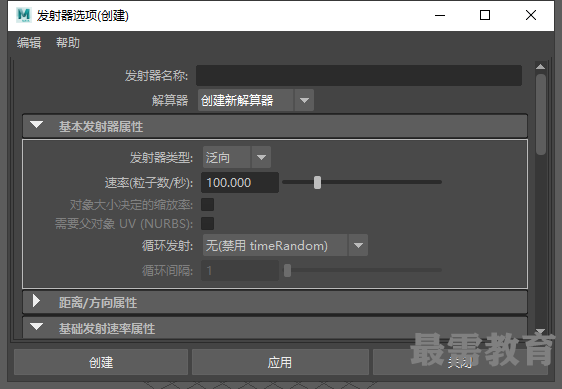Open the 解算器 dropdown

pos(256,100)
